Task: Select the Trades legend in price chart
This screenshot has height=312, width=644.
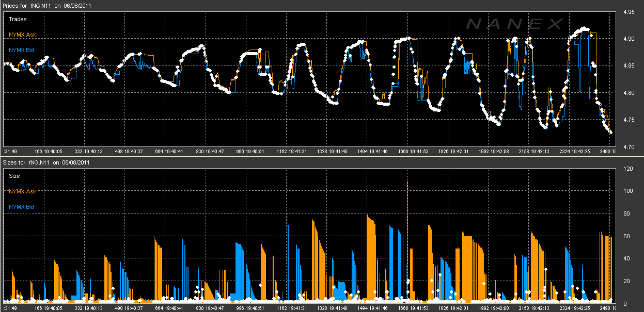Action: pyautogui.click(x=18, y=19)
